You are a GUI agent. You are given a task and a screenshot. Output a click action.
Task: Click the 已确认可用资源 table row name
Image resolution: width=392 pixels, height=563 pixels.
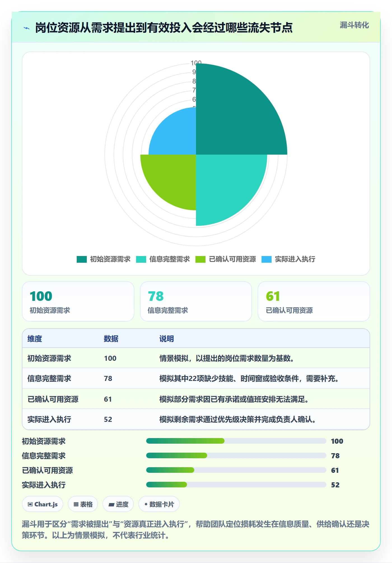pos(53,399)
